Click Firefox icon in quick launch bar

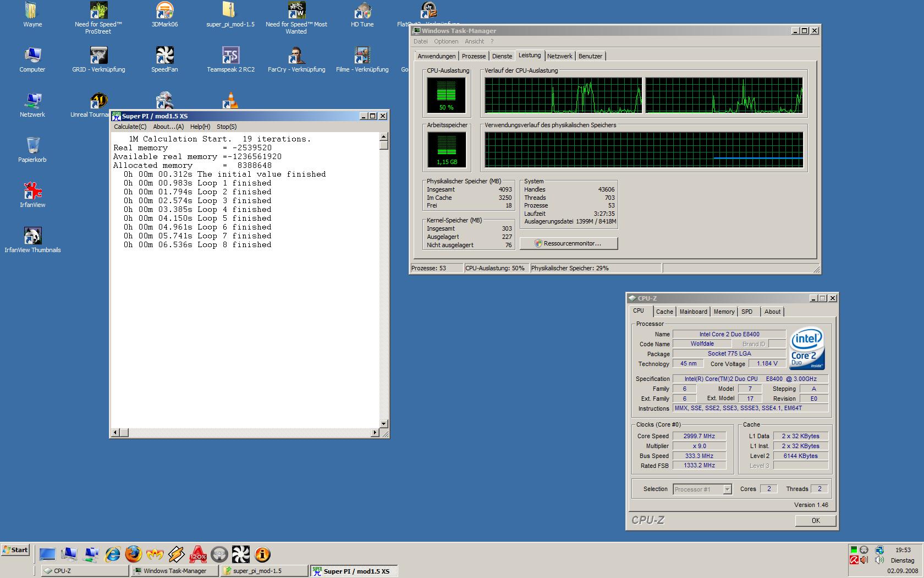134,554
